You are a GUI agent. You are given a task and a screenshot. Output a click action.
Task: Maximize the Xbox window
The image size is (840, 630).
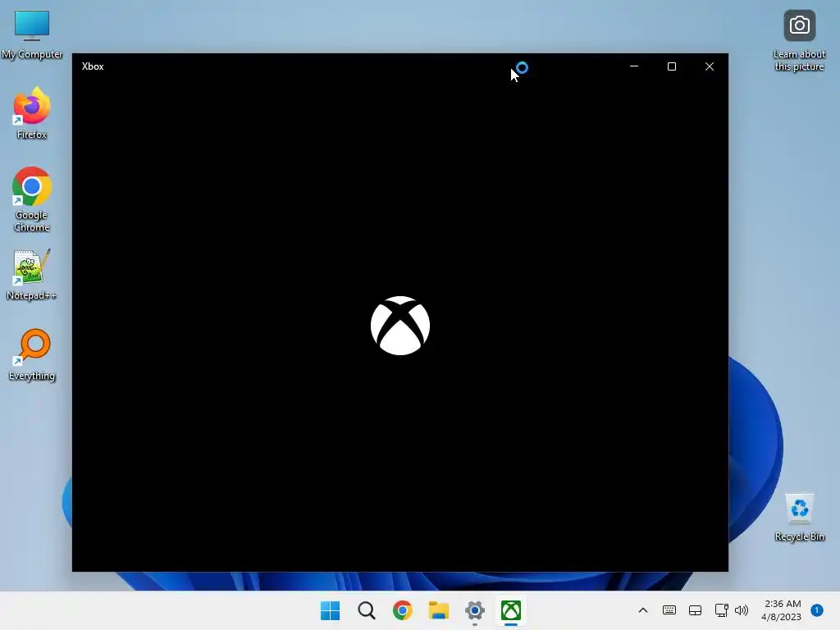click(x=672, y=66)
